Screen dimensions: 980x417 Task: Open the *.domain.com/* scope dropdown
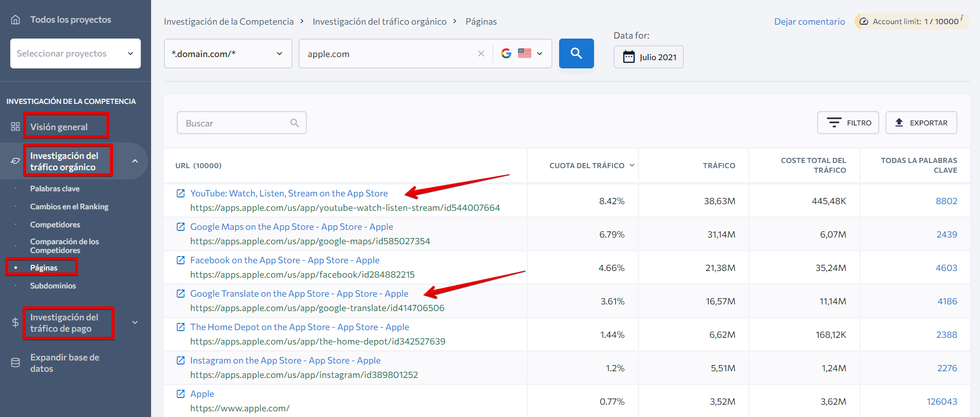pos(228,53)
